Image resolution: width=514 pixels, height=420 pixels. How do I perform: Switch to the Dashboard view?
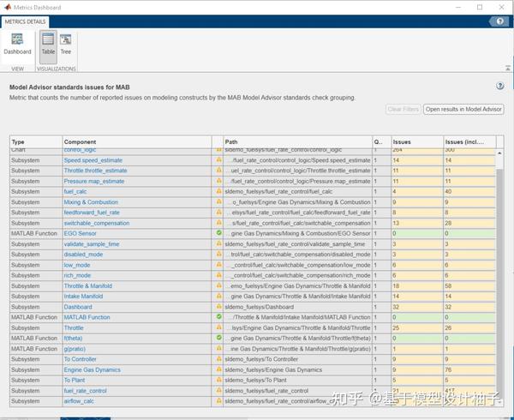coord(17,45)
